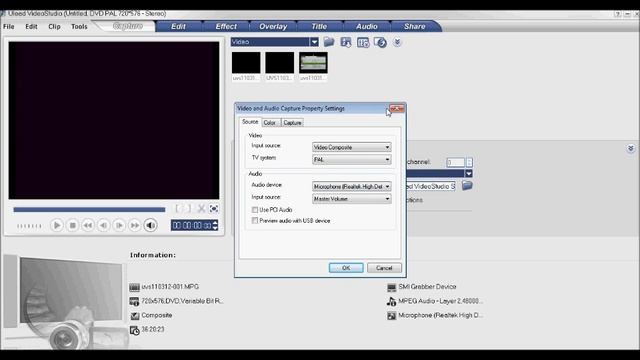Click the channel number stepper arrows
The height and width of the screenshot is (360, 640).
(469, 162)
